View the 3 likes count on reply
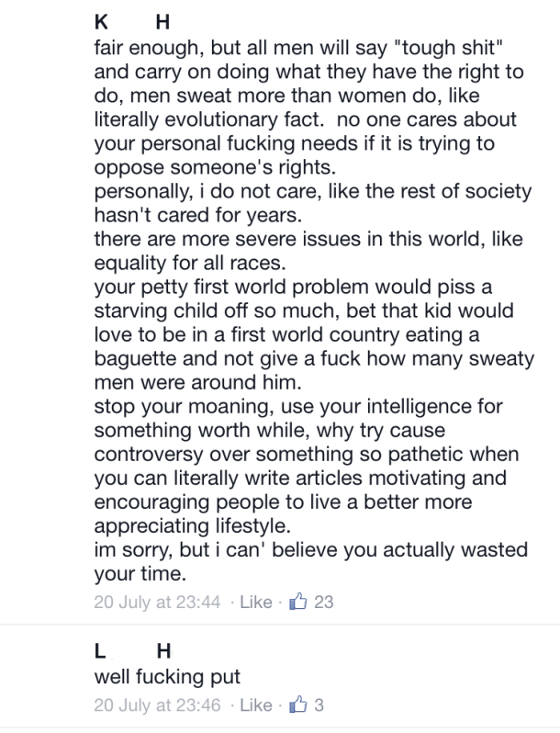This screenshot has width=560, height=733. click(319, 705)
